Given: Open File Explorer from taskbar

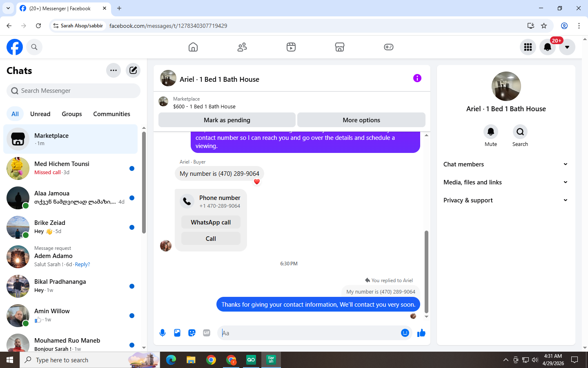Looking at the screenshot, I should click(x=191, y=360).
